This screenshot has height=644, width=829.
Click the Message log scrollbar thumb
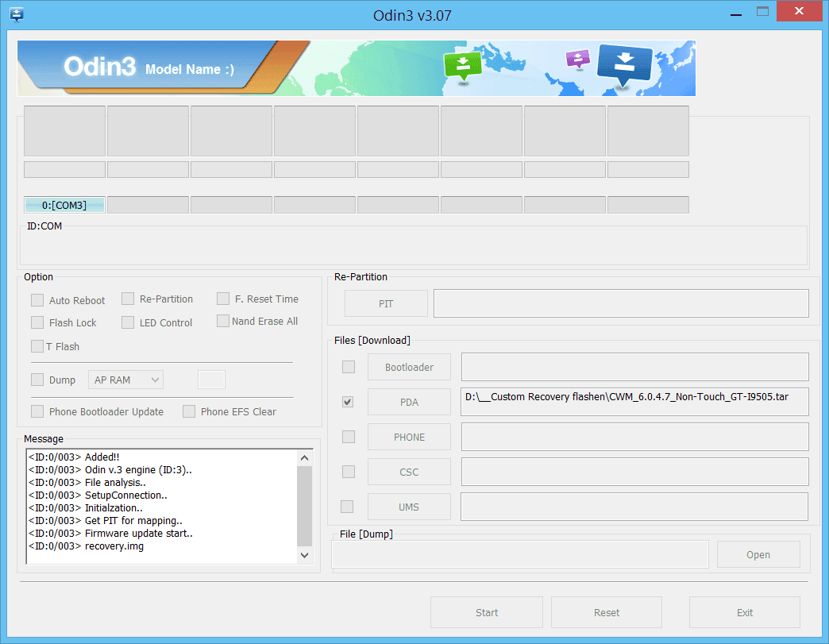305,506
